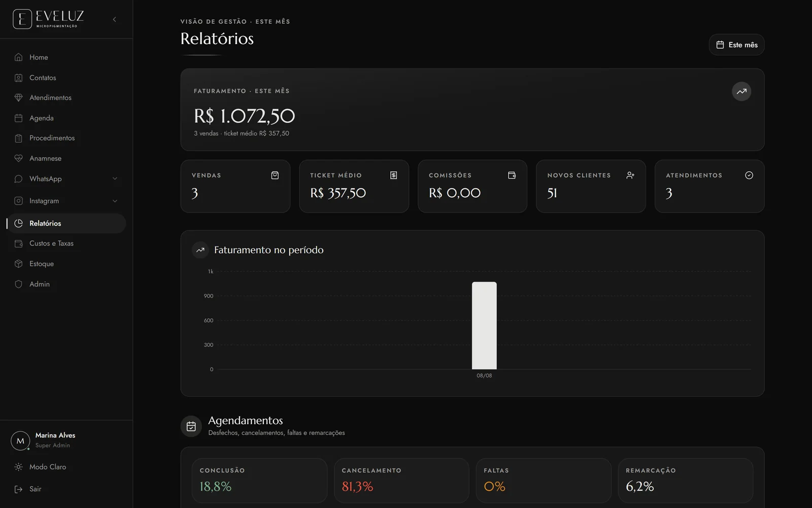Click the Relatórios page title
Image resolution: width=812 pixels, height=508 pixels.
point(217,39)
